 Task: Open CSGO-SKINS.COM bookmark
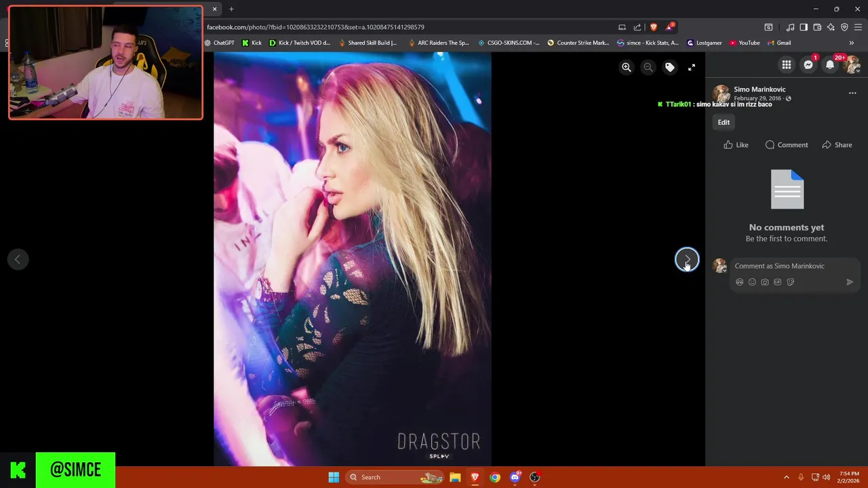509,43
